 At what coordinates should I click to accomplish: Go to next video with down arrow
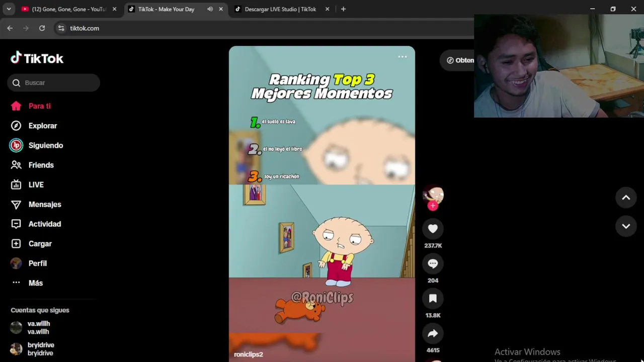(x=626, y=226)
